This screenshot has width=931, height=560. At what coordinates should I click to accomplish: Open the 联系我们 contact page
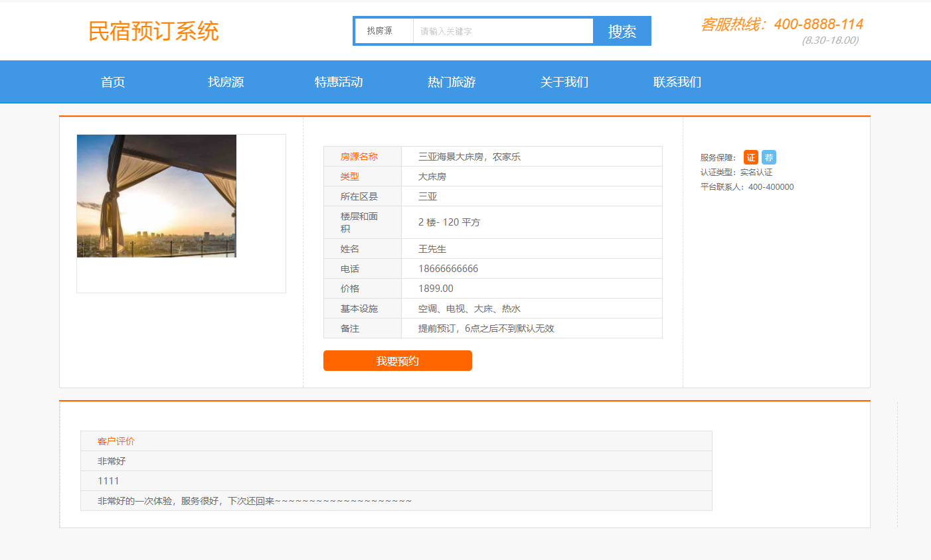coord(677,82)
